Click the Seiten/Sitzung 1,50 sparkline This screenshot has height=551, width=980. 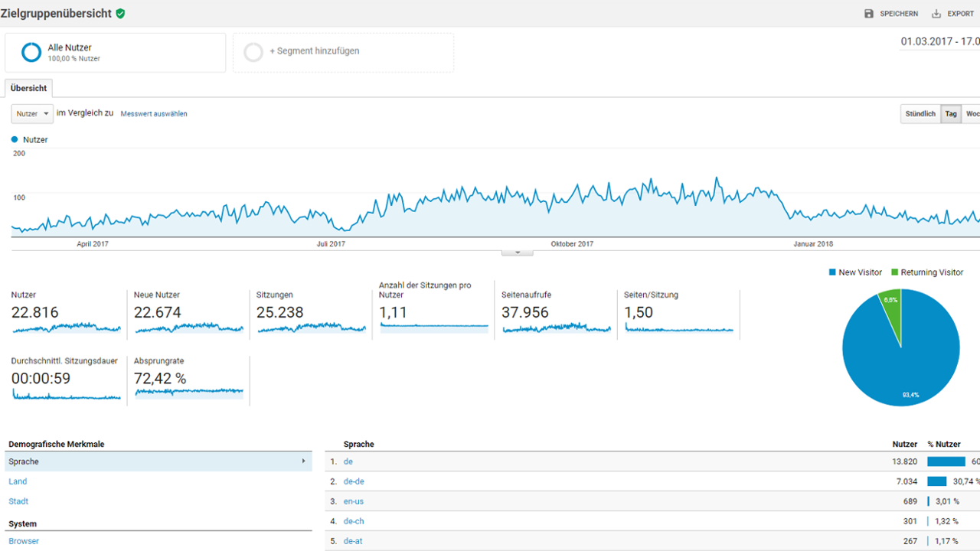(679, 328)
